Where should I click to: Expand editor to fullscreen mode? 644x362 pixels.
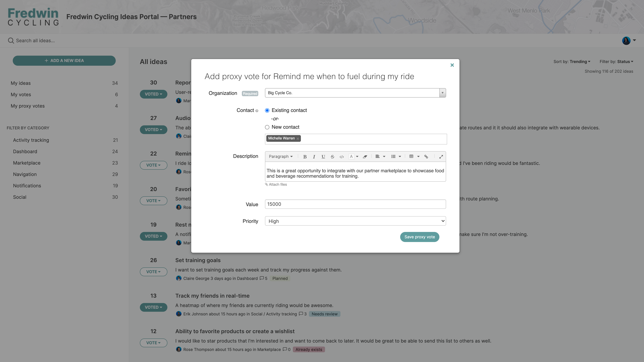pyautogui.click(x=441, y=157)
